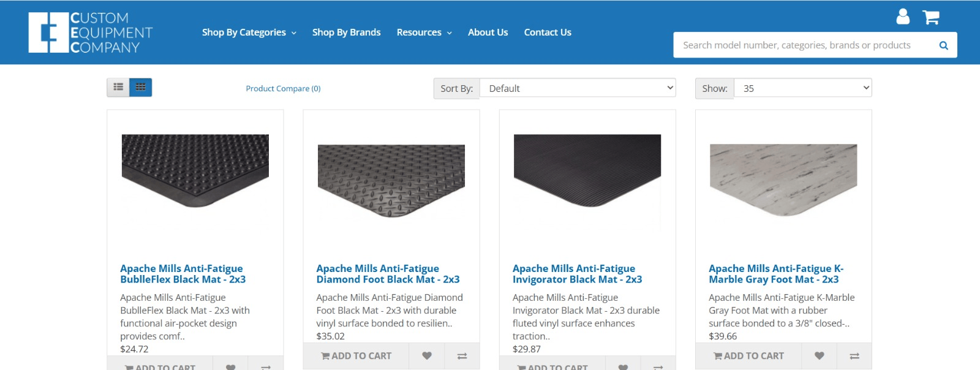Compare the K-Marble Gray Foot Mat

(x=854, y=356)
